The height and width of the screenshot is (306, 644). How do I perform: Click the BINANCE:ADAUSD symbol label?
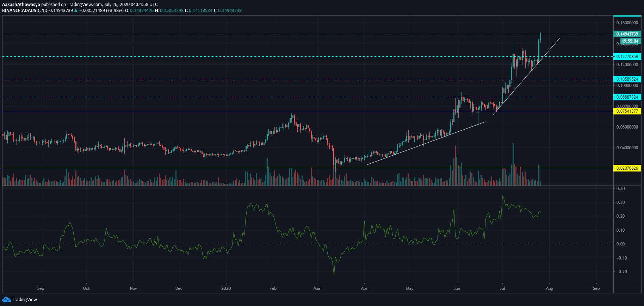20,11
